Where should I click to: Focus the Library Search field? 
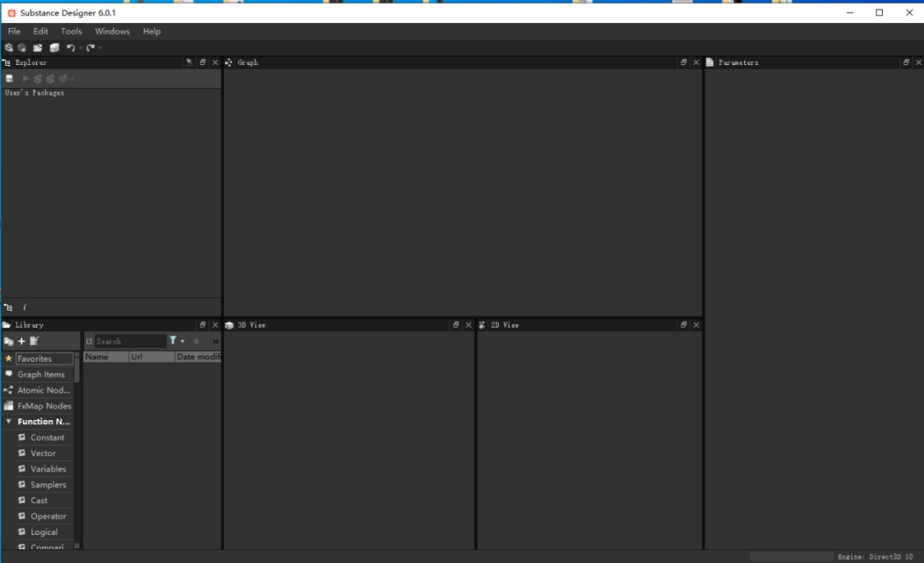tap(130, 341)
